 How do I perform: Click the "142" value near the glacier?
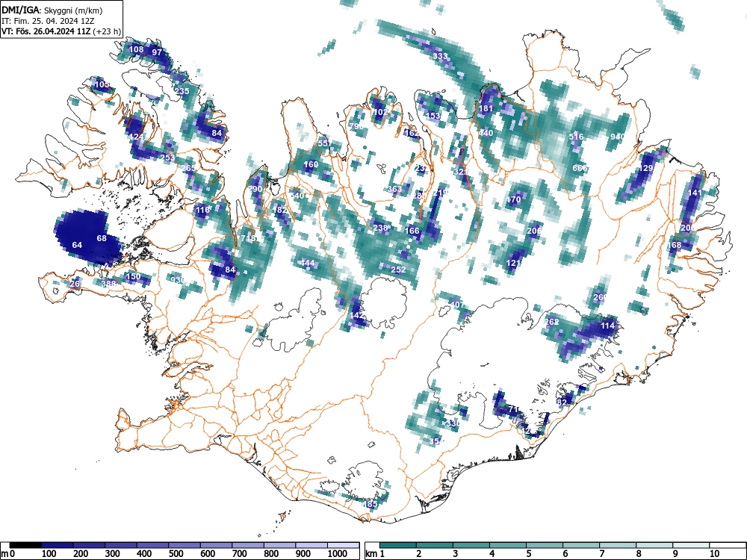coord(357,316)
